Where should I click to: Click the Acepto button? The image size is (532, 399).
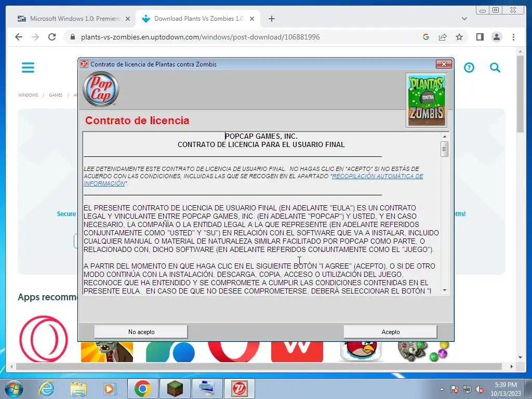tap(390, 332)
